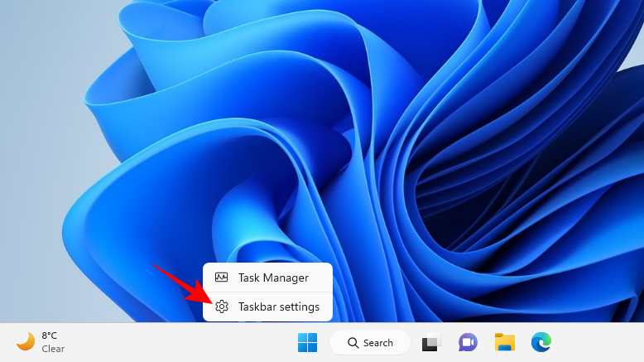
Task: Open the weather widget showing 8°C
Action: point(41,342)
